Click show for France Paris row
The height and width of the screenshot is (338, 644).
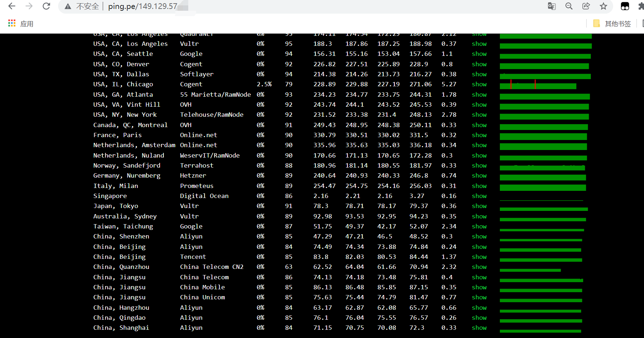click(x=479, y=135)
